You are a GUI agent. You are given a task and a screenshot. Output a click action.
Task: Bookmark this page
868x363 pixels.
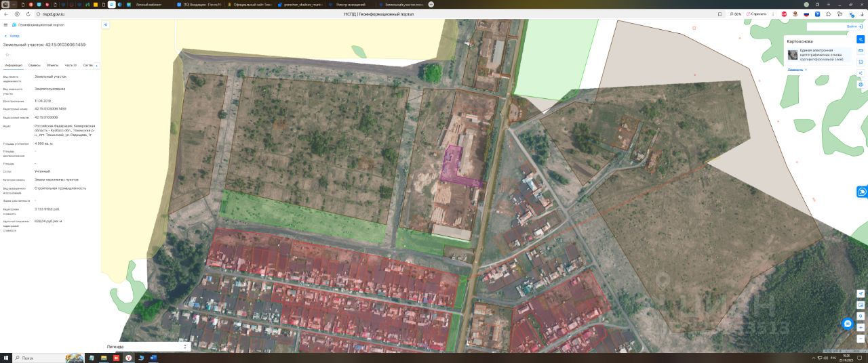pos(719,14)
